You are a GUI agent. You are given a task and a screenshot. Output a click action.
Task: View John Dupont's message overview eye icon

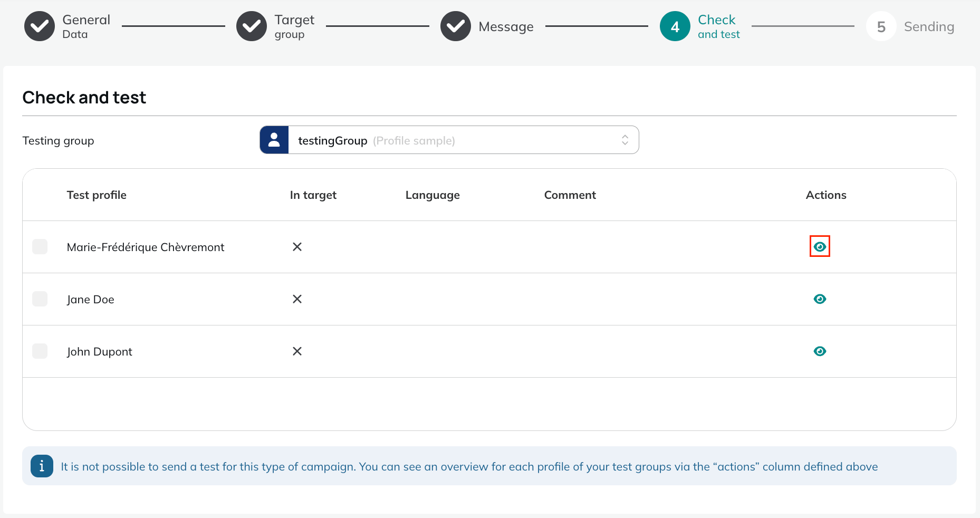[820, 351]
